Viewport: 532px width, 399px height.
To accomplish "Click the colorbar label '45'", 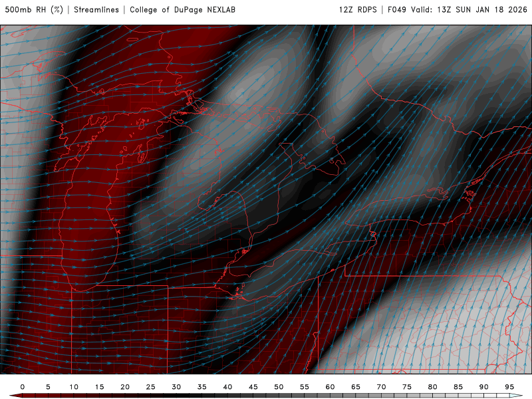I will pyautogui.click(x=253, y=387).
